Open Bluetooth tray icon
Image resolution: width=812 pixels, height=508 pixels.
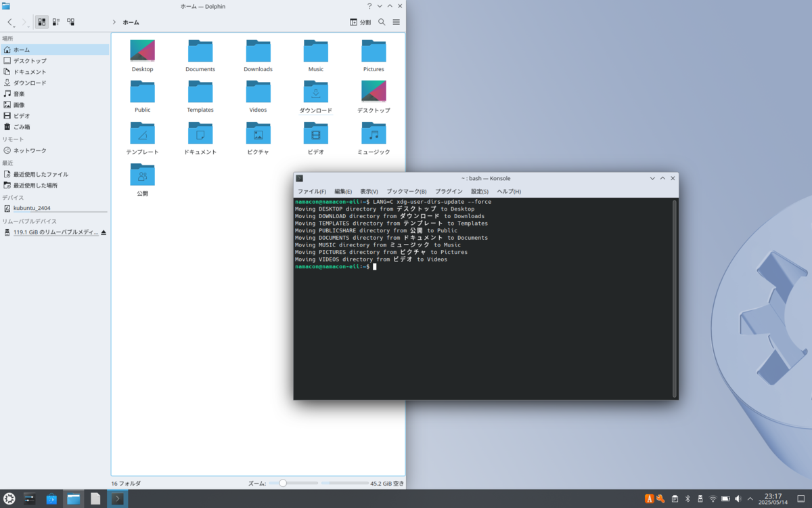point(687,499)
